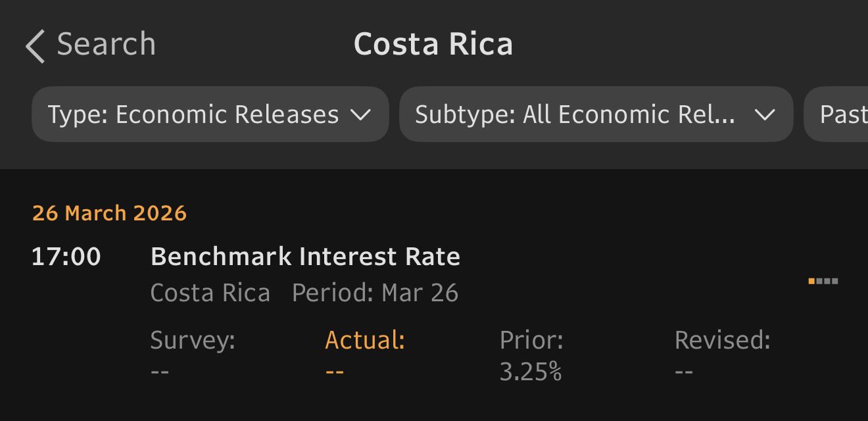The image size is (868, 421).
Task: Click the chevron on the Subtype filter
Action: [x=765, y=115]
